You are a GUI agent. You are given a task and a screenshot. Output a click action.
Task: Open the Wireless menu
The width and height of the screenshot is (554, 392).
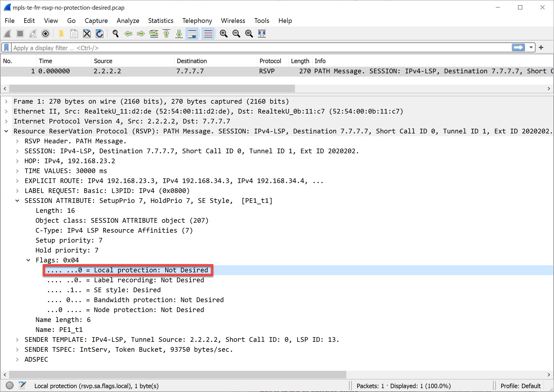point(233,21)
